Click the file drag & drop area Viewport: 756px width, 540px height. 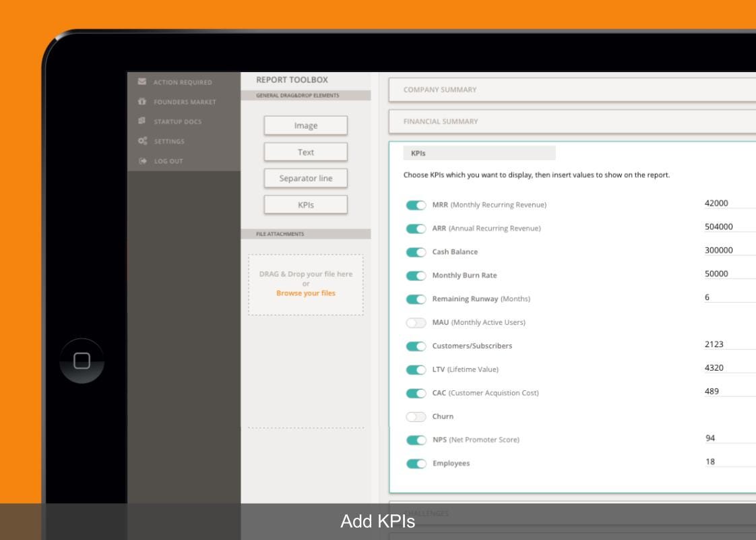click(306, 284)
